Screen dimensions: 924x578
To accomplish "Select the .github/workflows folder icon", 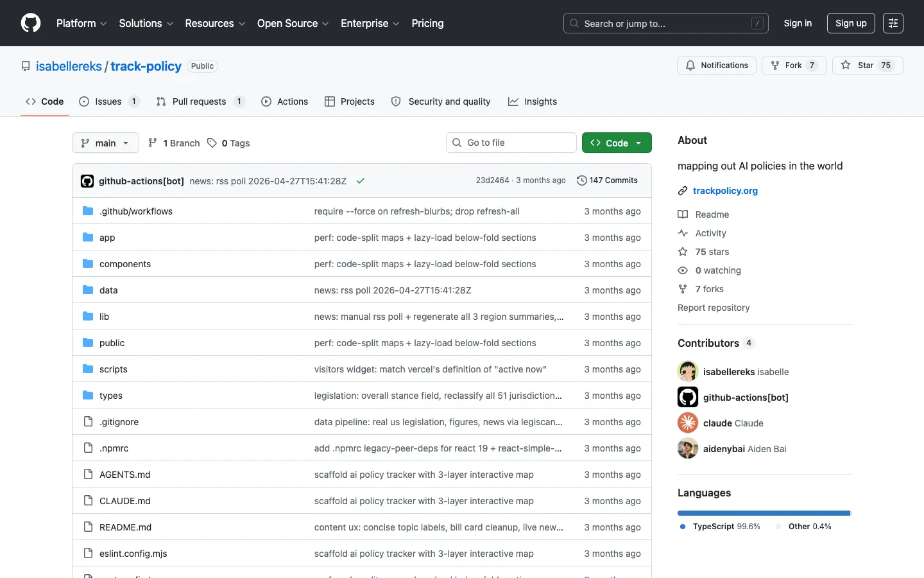I will coord(88,211).
